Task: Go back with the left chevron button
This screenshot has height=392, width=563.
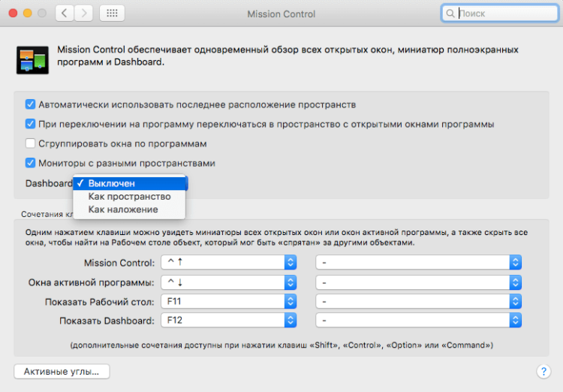Action: pos(65,14)
